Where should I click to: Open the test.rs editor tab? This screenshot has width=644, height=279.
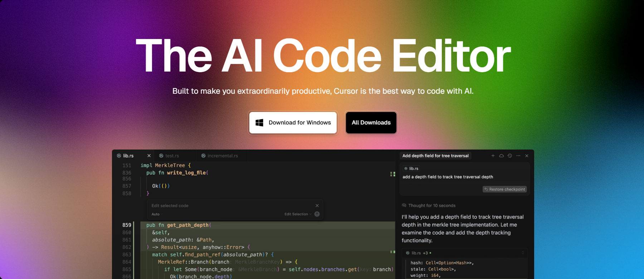pyautogui.click(x=175, y=156)
